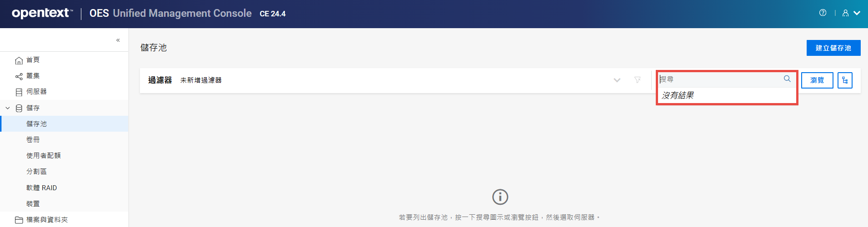Click the tree view icon button

[845, 80]
